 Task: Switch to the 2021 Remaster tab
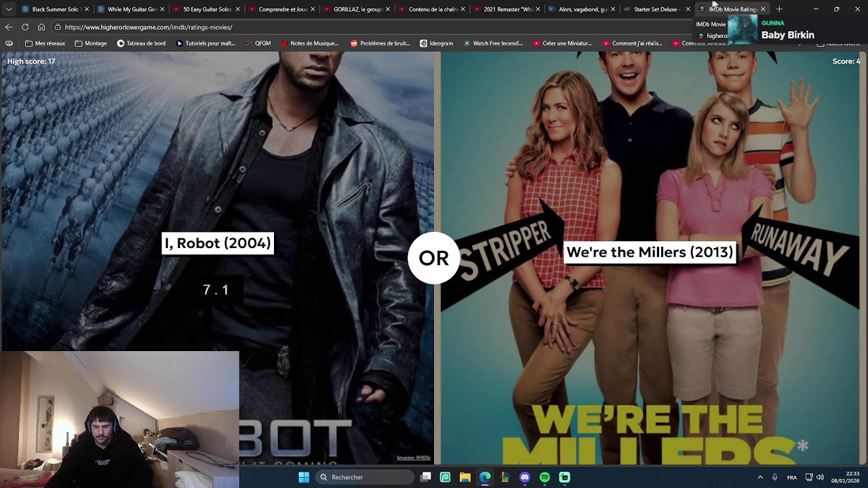507,9
